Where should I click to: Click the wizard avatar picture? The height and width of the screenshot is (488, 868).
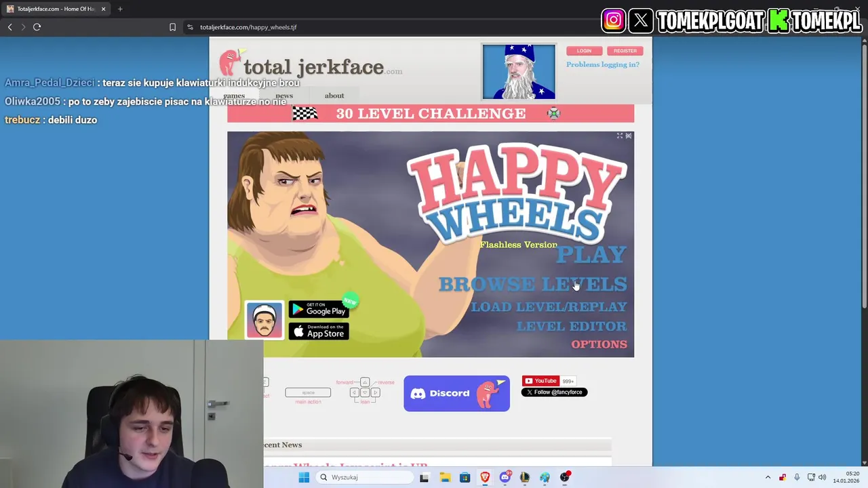[519, 71]
